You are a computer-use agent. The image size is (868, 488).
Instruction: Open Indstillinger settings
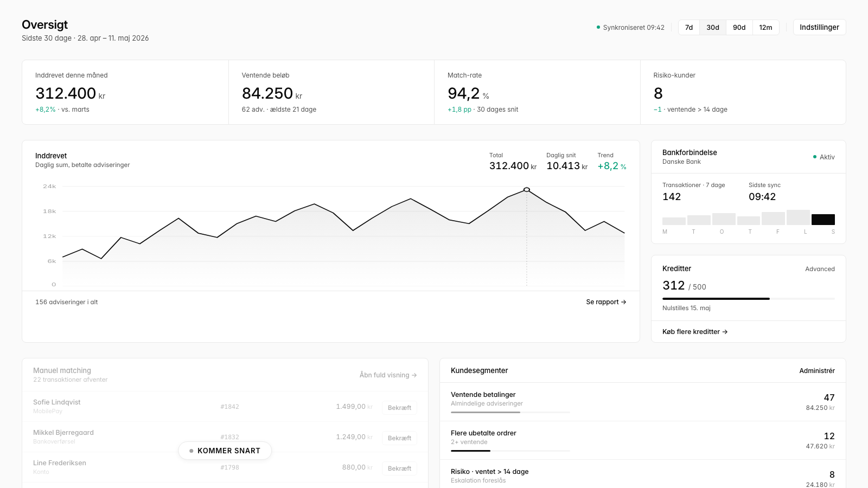pyautogui.click(x=819, y=28)
